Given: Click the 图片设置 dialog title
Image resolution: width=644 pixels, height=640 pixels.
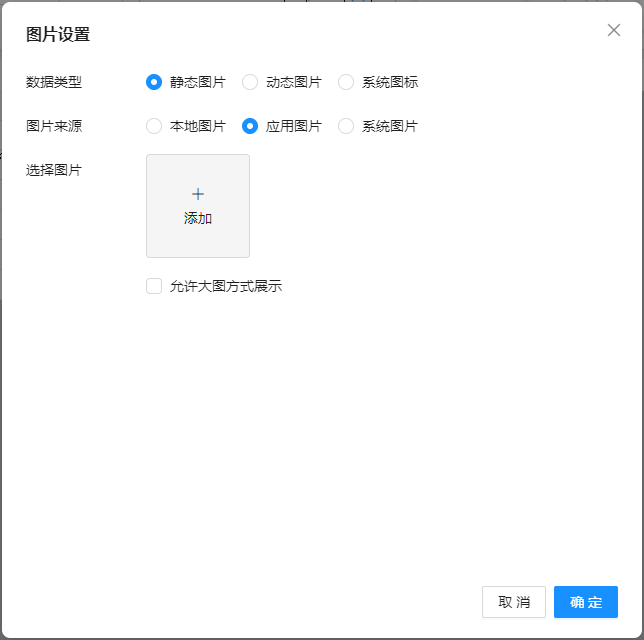Looking at the screenshot, I should coord(58,34).
